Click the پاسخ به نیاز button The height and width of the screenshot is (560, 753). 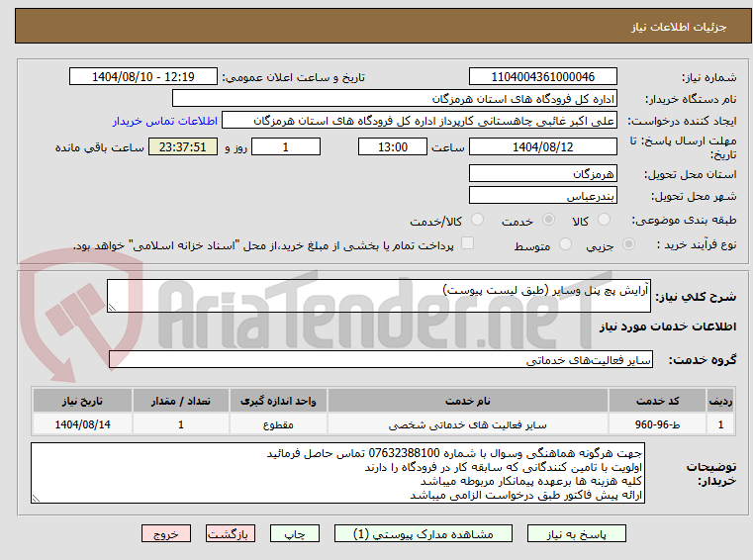point(576,533)
